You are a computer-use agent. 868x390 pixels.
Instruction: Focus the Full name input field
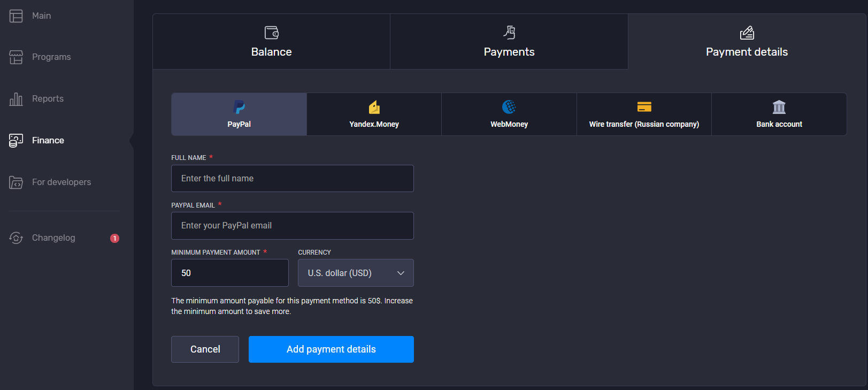(x=293, y=179)
